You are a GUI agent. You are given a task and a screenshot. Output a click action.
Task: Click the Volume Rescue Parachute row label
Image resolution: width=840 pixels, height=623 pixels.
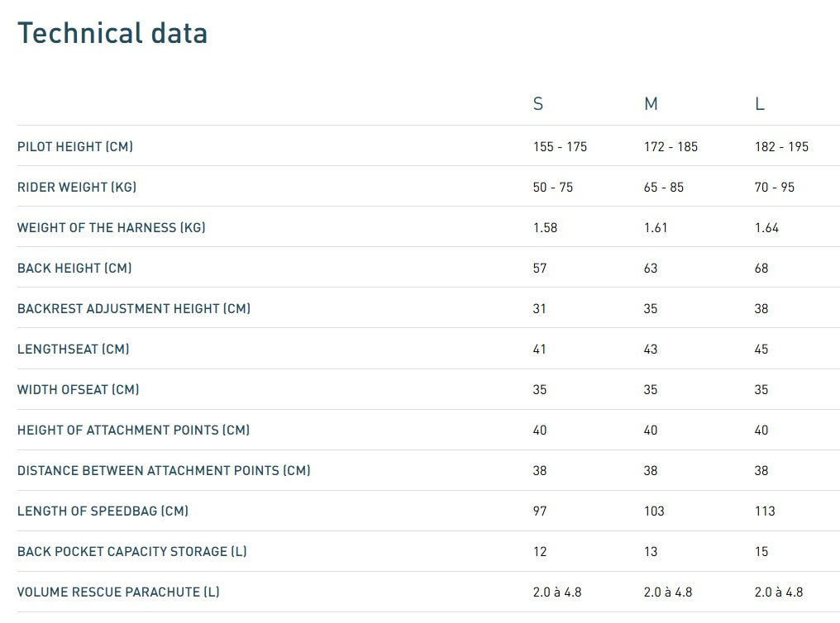(x=118, y=592)
